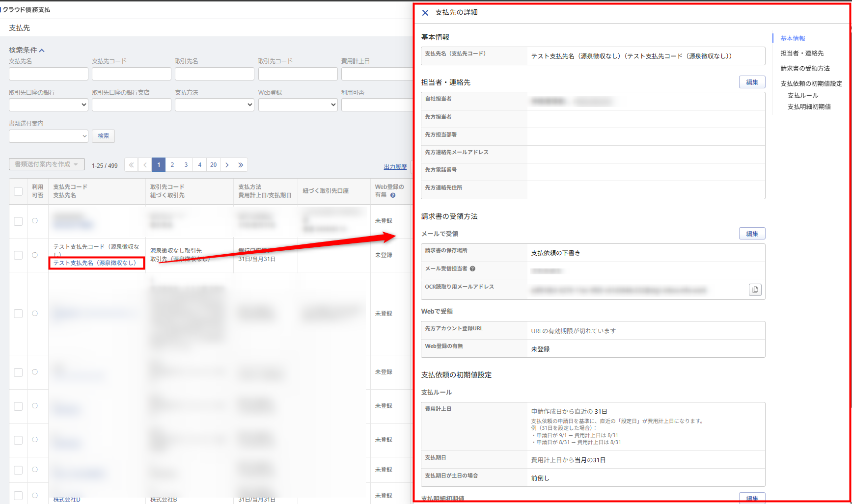This screenshot has height=504, width=852.
Task: Click the help icon beside Web登録の有無 header
Action: (x=393, y=195)
